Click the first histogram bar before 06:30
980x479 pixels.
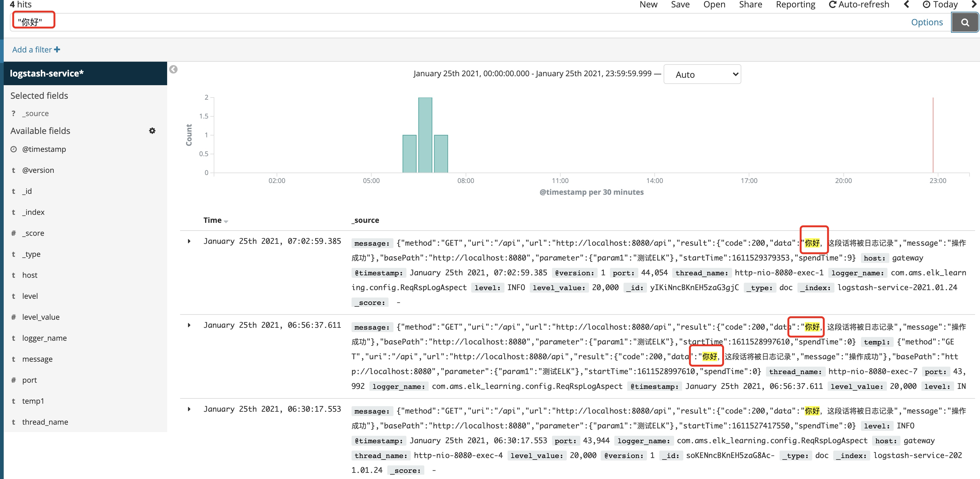409,154
